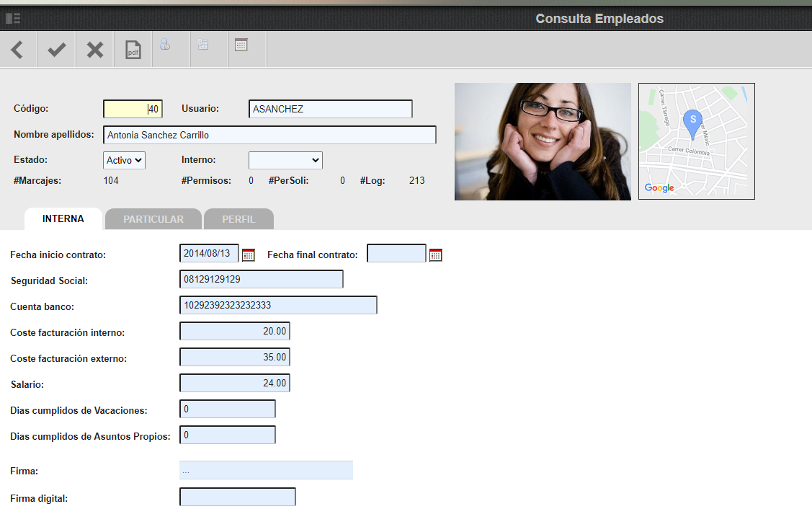Open the Estado dropdown
Screen dimensions: 812x527
click(124, 160)
